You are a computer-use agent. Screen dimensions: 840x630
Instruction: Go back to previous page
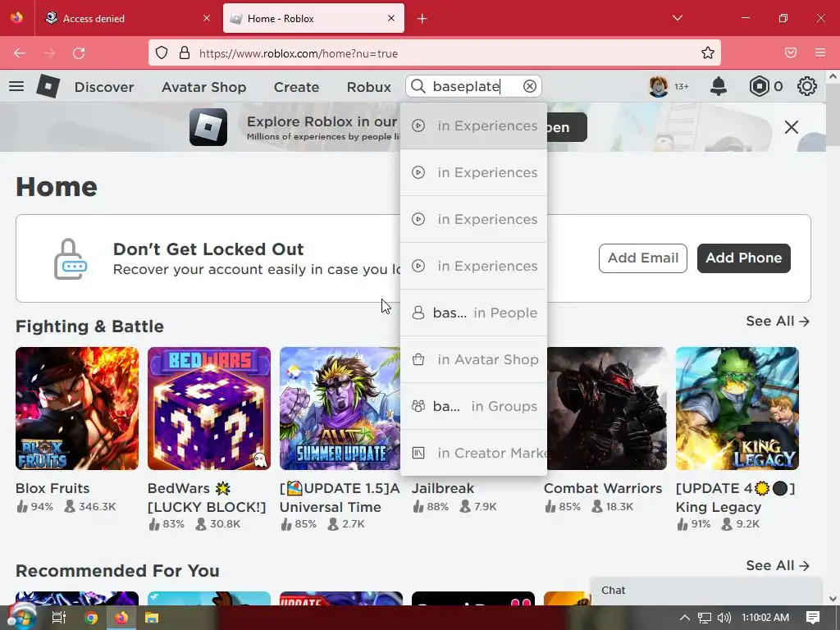click(20, 52)
